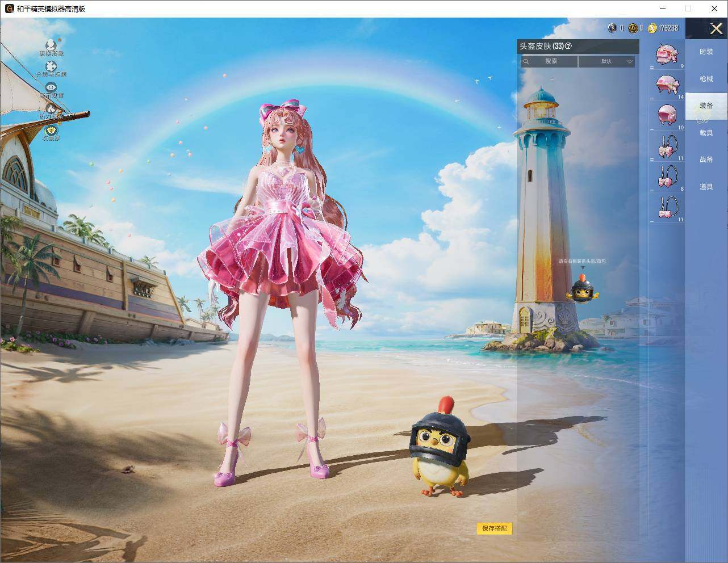Click the 176238 gold balance value
This screenshot has width=728, height=563.
pyautogui.click(x=668, y=28)
